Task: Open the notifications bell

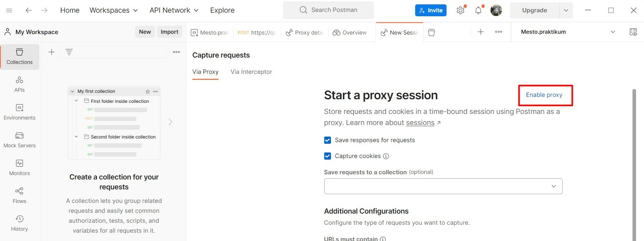Action: coord(478,10)
